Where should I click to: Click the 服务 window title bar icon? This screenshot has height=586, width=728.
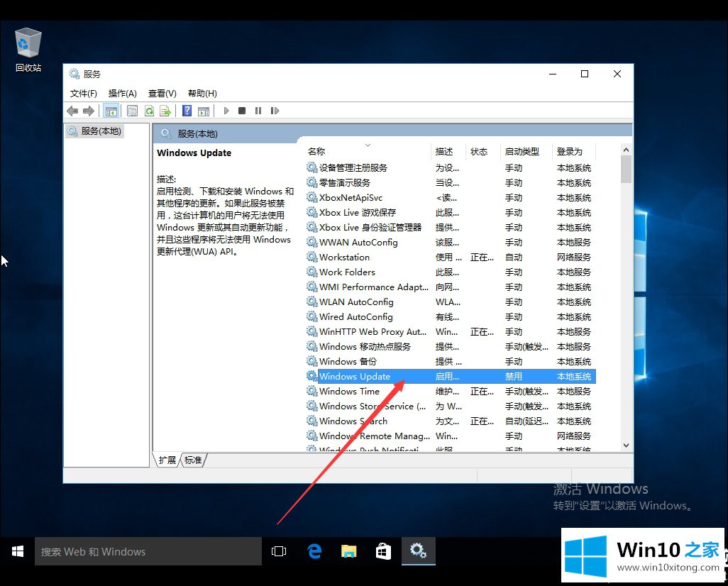coord(75,74)
